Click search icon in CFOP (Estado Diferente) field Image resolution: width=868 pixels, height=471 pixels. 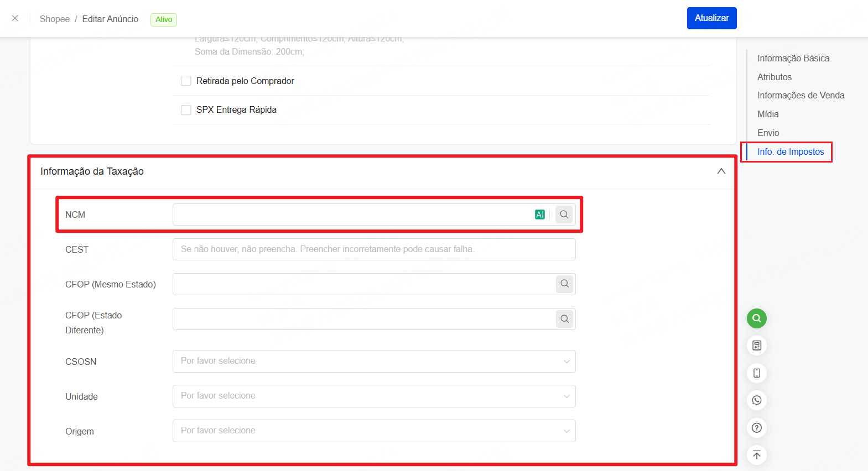(x=564, y=319)
